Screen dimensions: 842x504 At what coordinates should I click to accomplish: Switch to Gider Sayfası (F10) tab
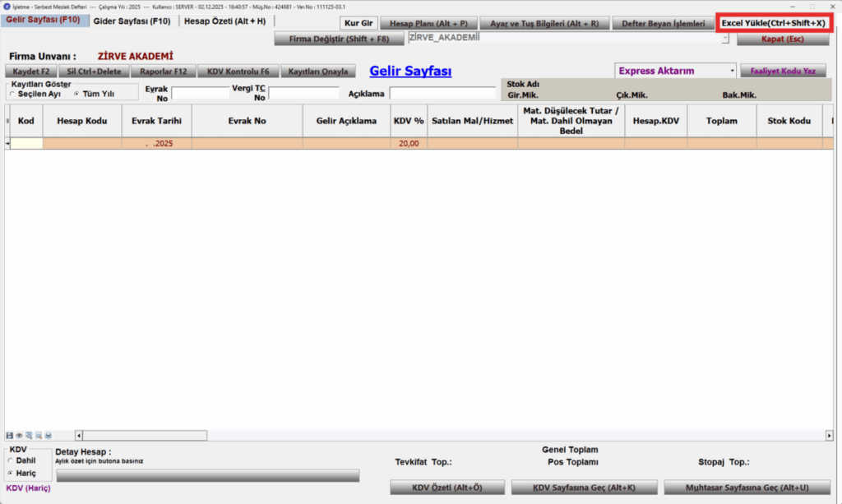click(132, 21)
